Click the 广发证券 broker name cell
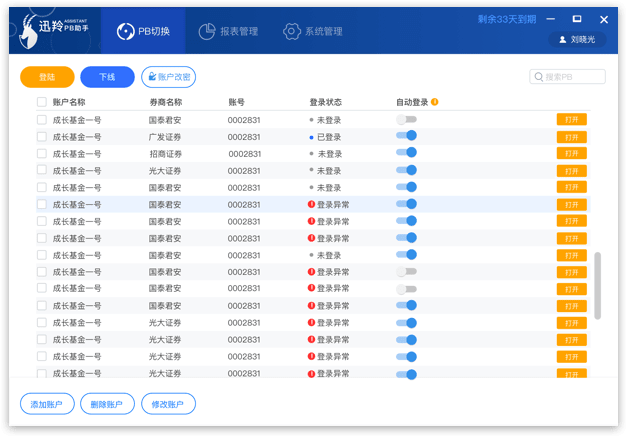Image resolution: width=627 pixels, height=437 pixels. 165,137
